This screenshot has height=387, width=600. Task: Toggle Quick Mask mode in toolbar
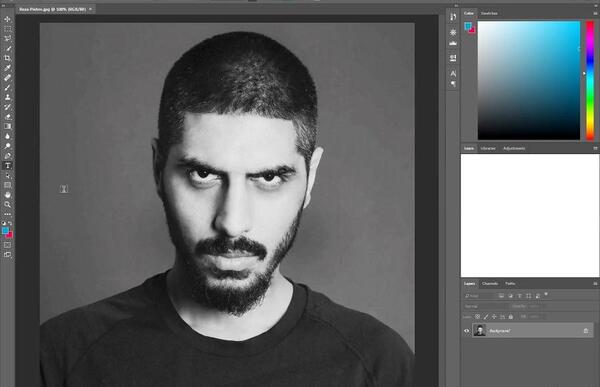click(x=8, y=245)
